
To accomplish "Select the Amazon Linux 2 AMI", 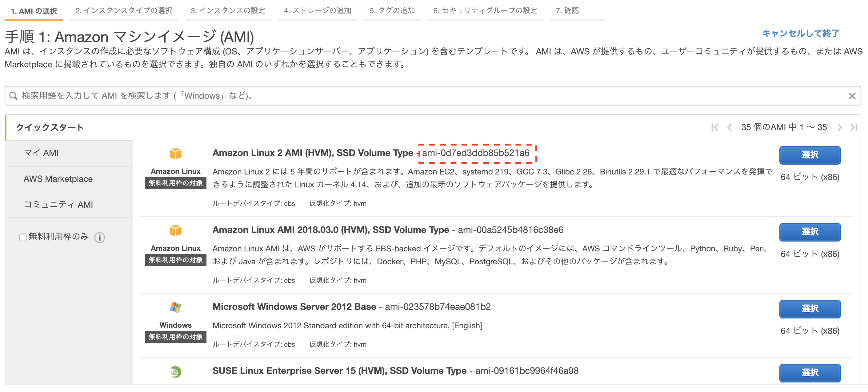I will (809, 155).
